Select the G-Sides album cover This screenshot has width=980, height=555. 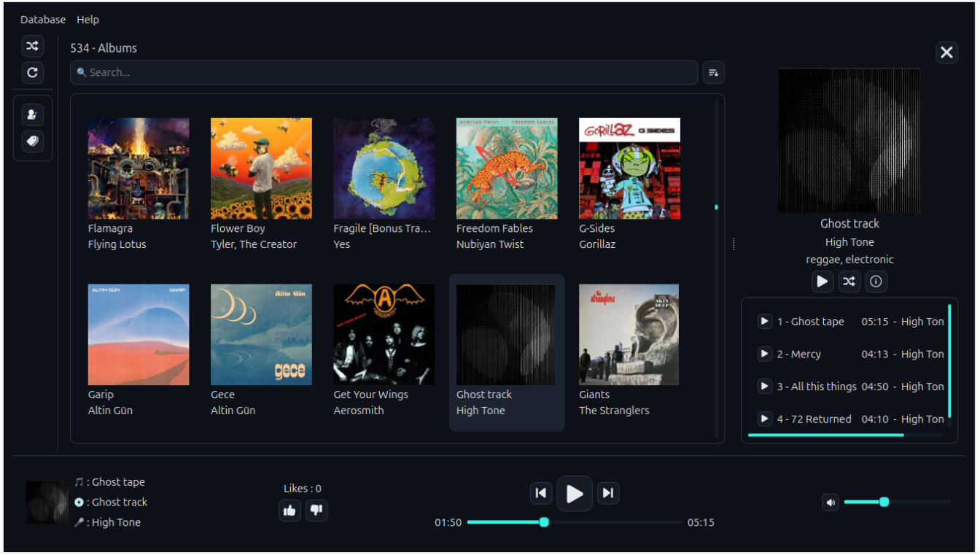point(629,168)
